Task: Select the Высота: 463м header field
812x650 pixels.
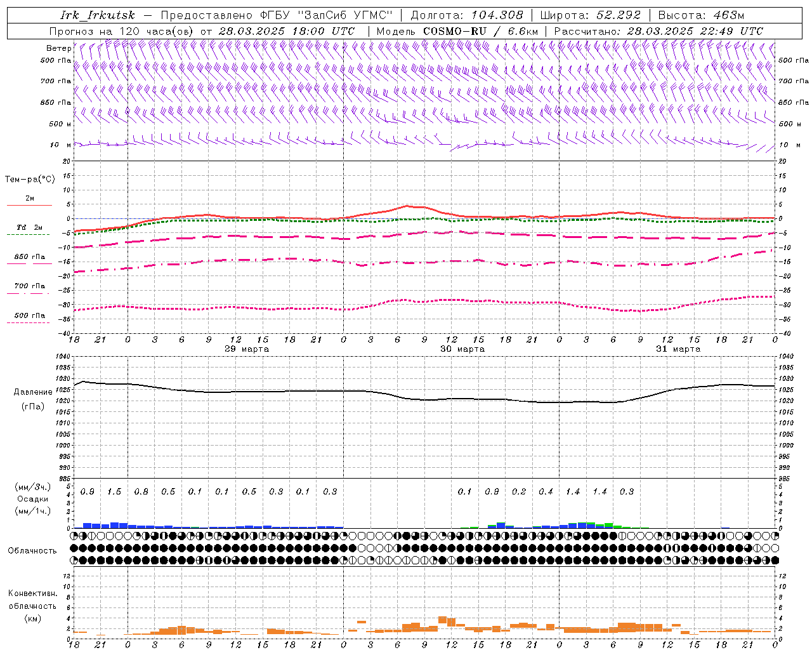Action: [701, 15]
